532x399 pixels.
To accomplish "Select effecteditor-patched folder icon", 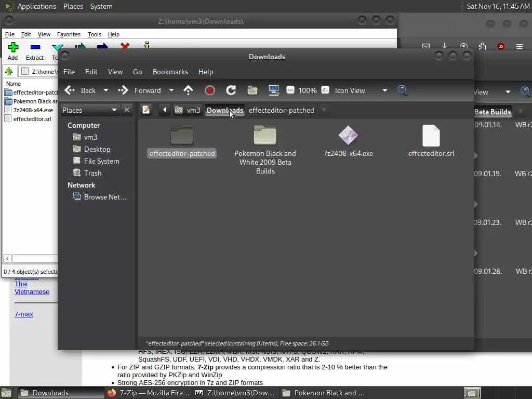I will [x=182, y=135].
